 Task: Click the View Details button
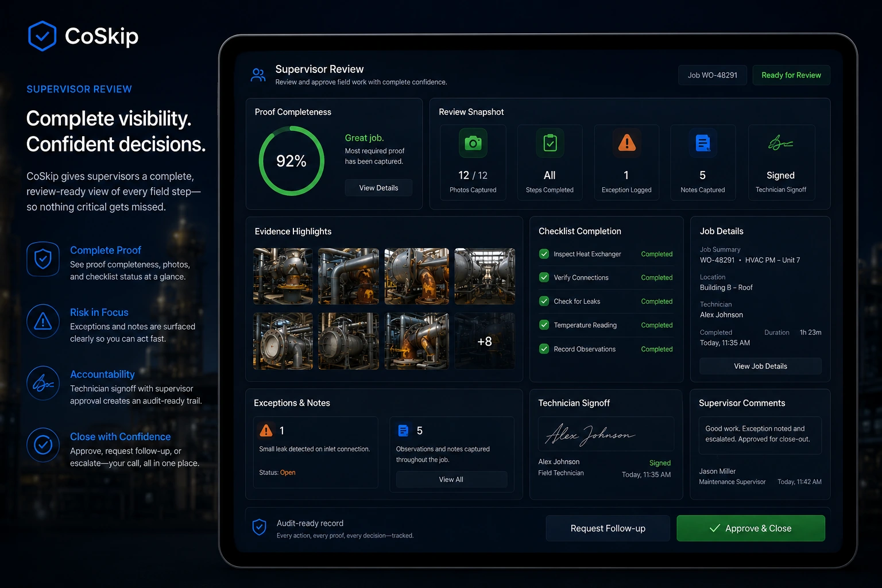[x=378, y=188]
